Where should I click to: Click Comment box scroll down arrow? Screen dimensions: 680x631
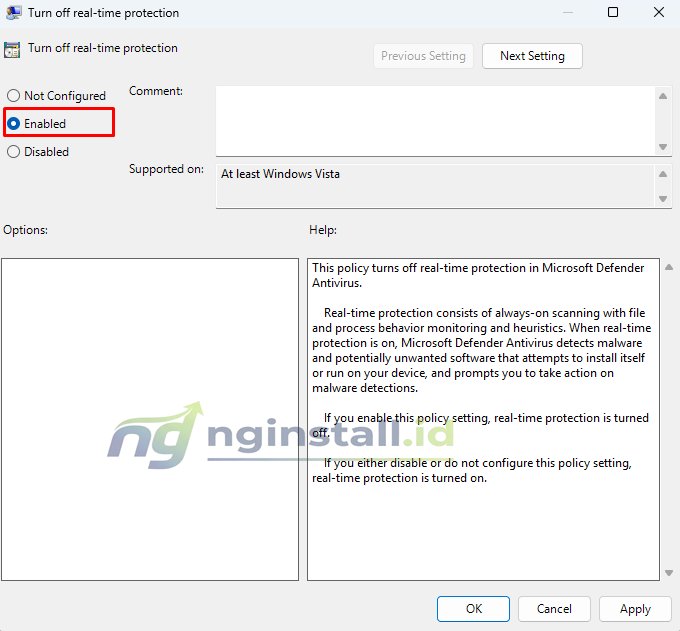coord(663,147)
